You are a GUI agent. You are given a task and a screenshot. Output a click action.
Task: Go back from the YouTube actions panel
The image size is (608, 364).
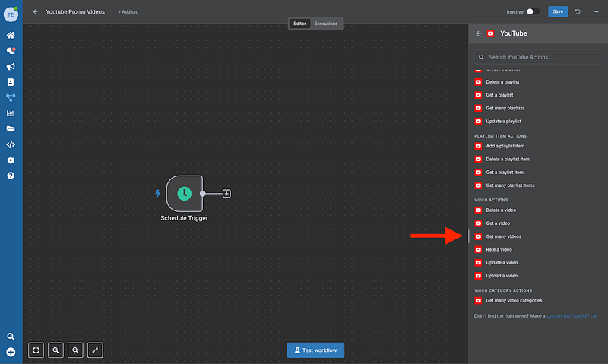pos(478,33)
